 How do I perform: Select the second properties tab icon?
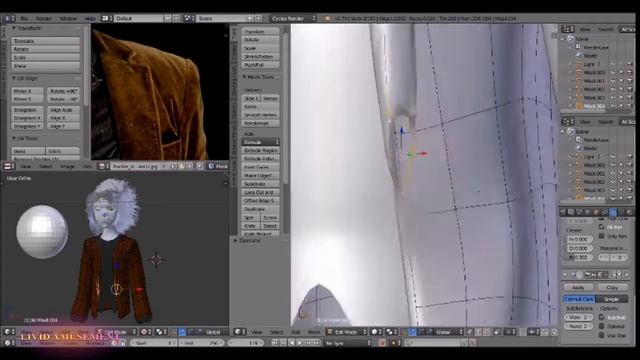point(571,212)
